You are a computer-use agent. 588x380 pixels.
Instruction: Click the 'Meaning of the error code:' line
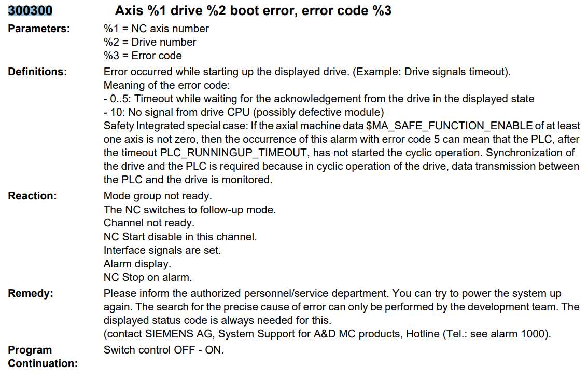coord(165,86)
